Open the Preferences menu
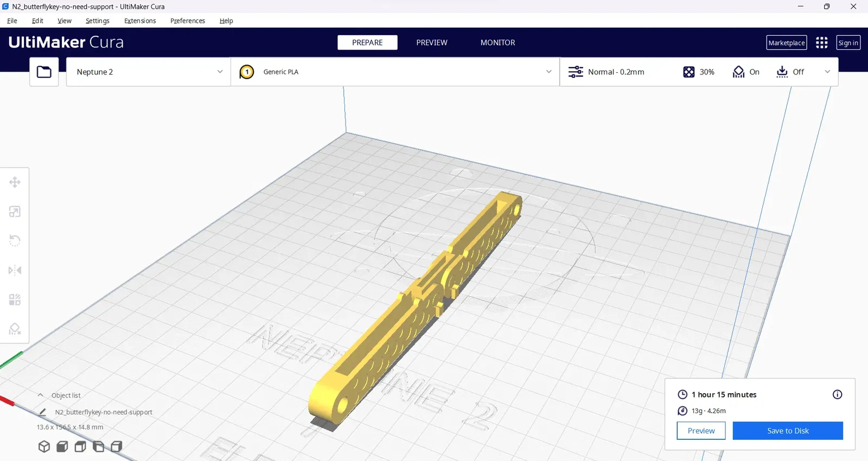 pyautogui.click(x=188, y=21)
